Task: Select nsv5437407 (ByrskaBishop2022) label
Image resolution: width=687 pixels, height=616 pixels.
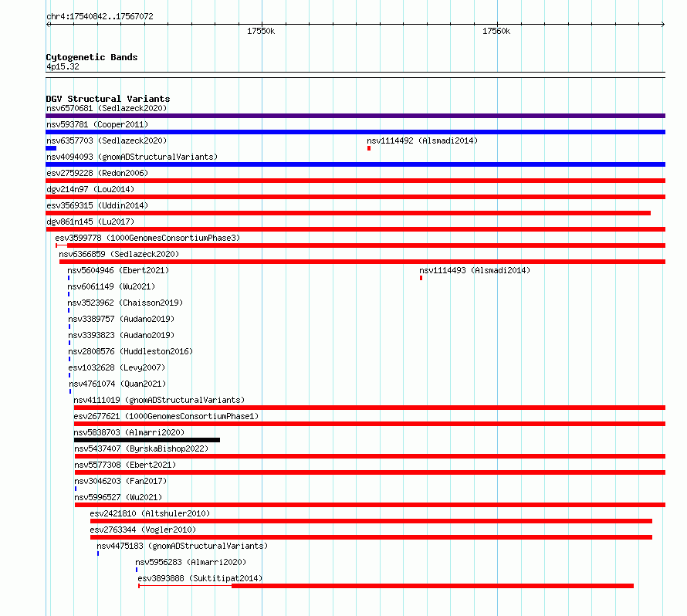Action: [x=141, y=448]
